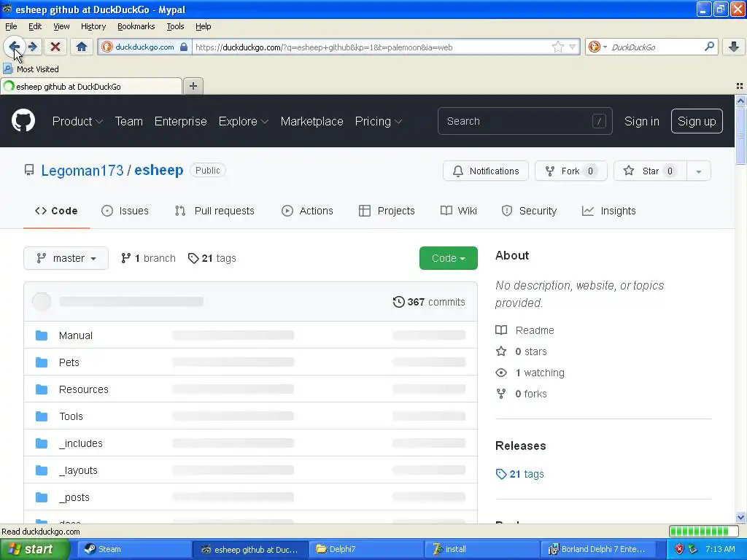Open the URL bar history dropdown arrow
Image resolution: width=747 pixels, height=560 pixels.
[572, 47]
